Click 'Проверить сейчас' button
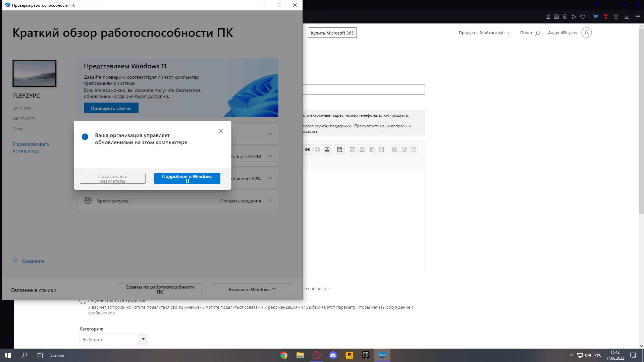This screenshot has width=644, height=362. click(x=111, y=108)
